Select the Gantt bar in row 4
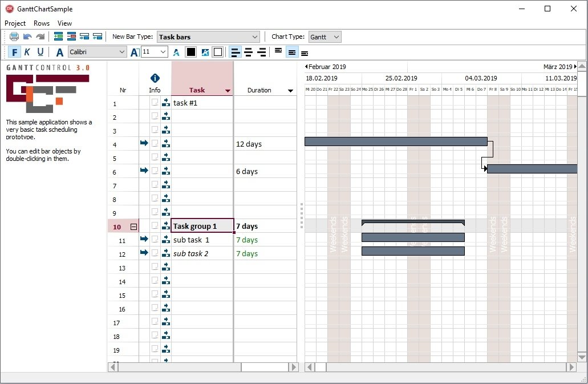The width and height of the screenshot is (588, 384). (x=396, y=142)
